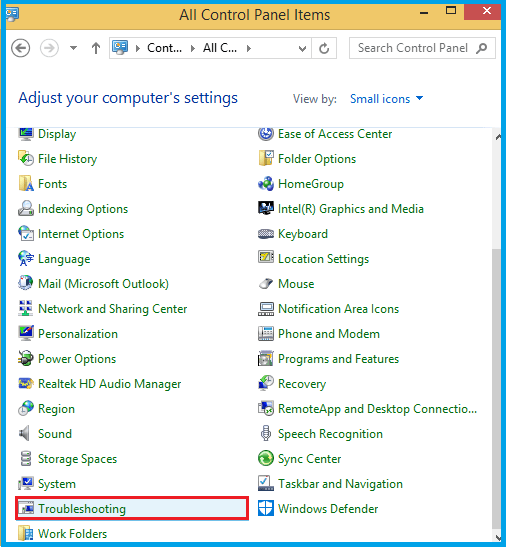Click the HomeGroup icon

[x=266, y=184]
